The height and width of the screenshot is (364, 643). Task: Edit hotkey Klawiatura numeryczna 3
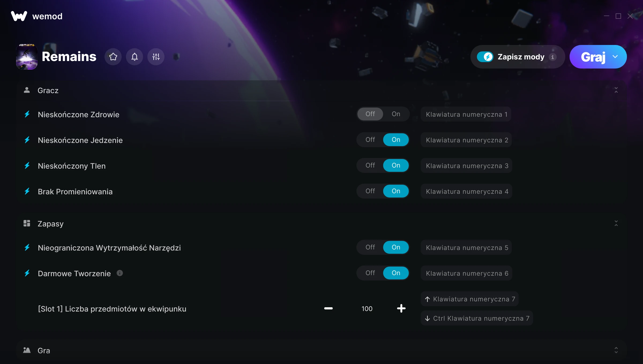466,166
